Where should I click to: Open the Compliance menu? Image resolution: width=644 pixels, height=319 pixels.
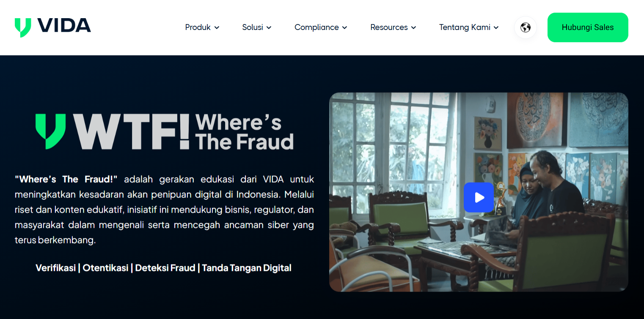321,27
